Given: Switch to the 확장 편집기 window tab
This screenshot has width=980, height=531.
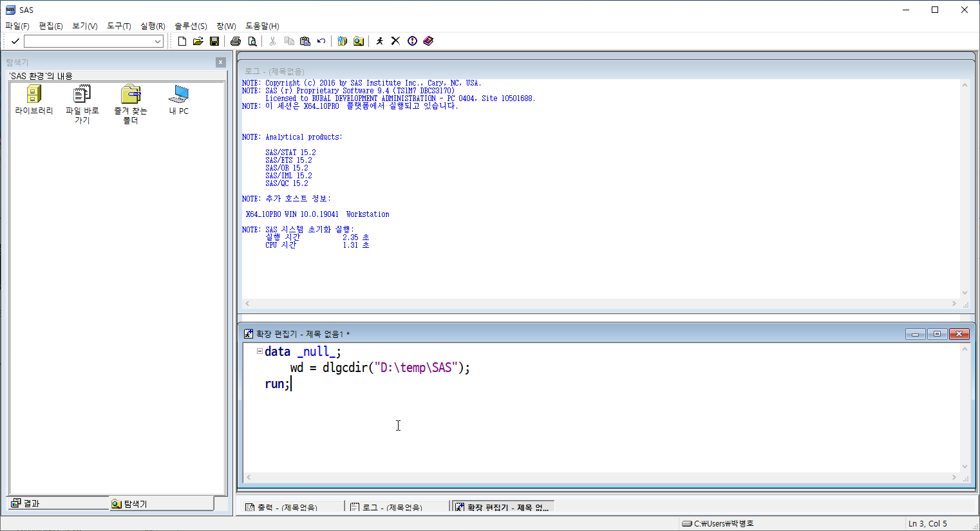Looking at the screenshot, I should (x=503, y=507).
